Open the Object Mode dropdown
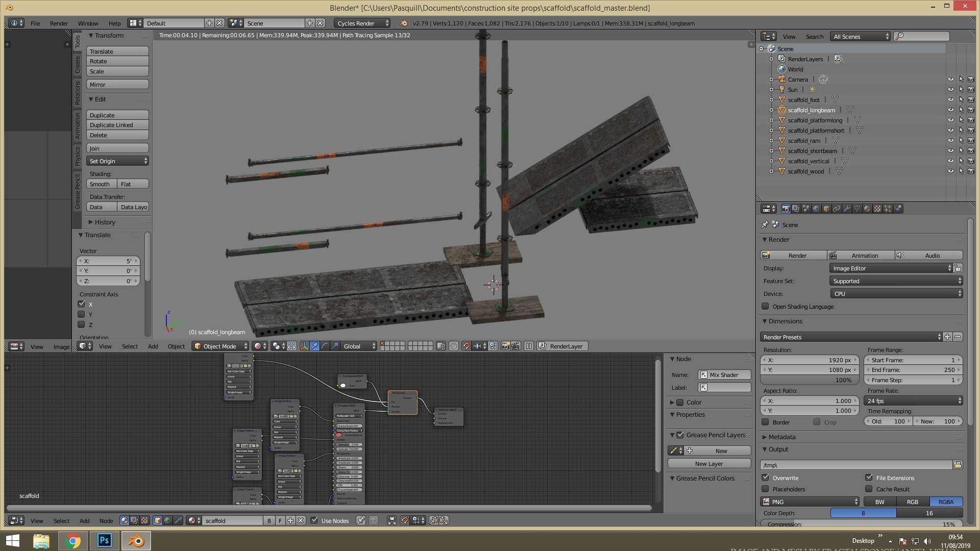 click(220, 346)
